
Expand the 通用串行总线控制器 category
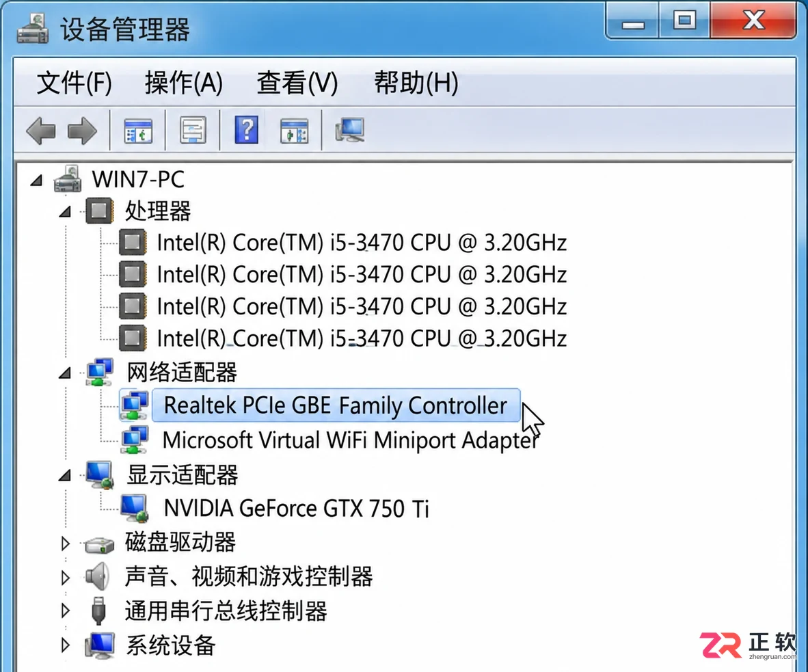tap(65, 610)
